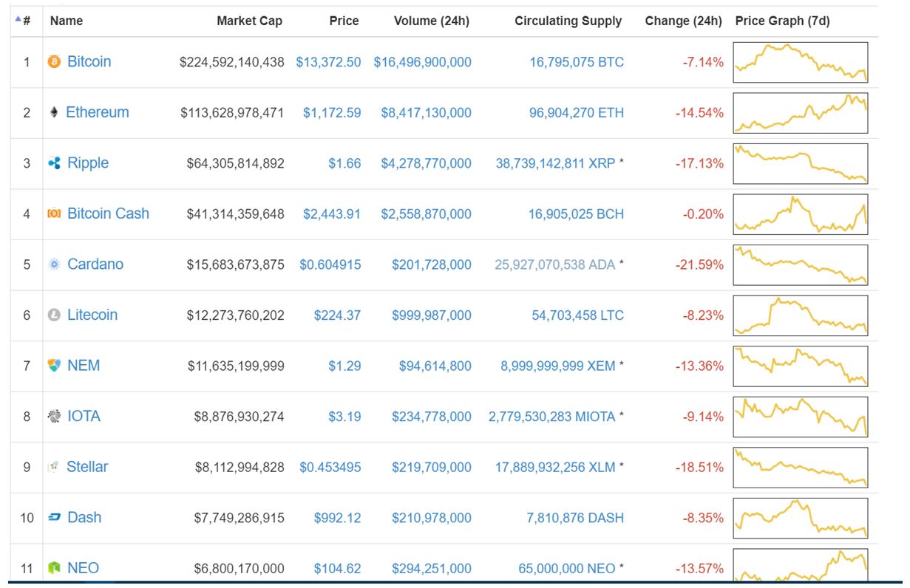Screen dimensions: 910x588
Task: Sort table by Volume (24h) header
Action: (x=432, y=21)
